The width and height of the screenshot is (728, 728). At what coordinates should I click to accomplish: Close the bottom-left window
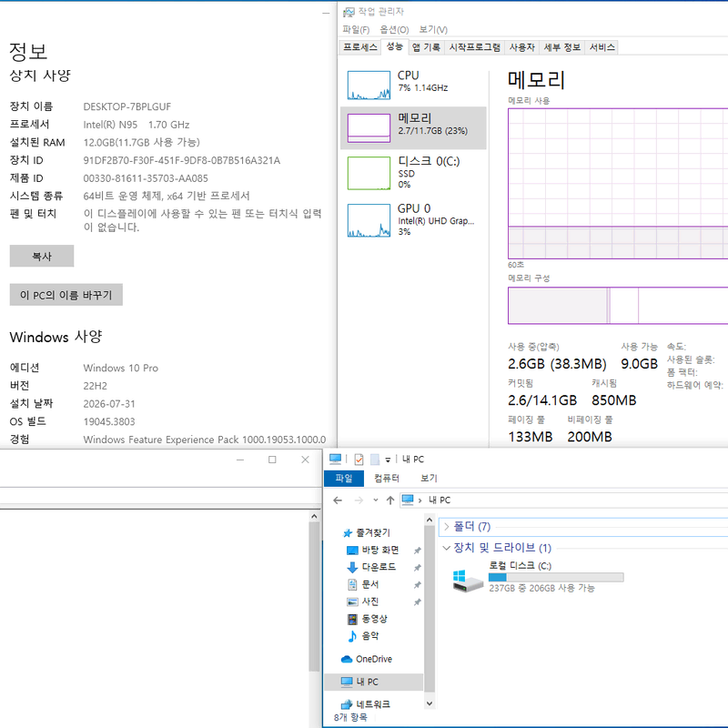click(x=305, y=460)
